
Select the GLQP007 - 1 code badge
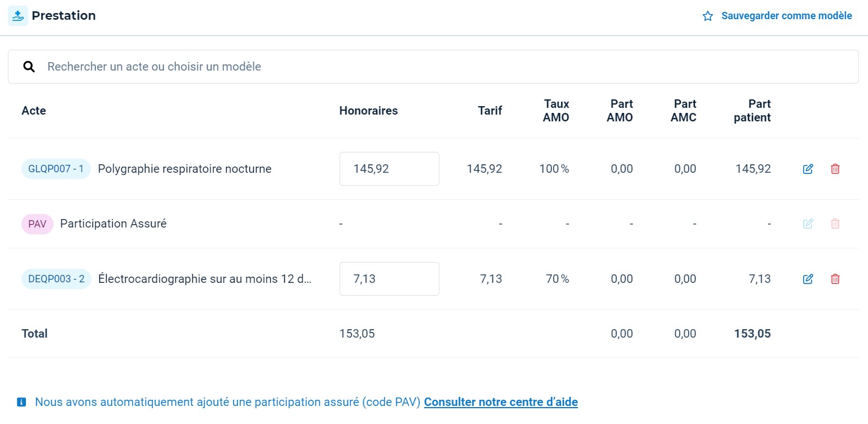pyautogui.click(x=56, y=169)
